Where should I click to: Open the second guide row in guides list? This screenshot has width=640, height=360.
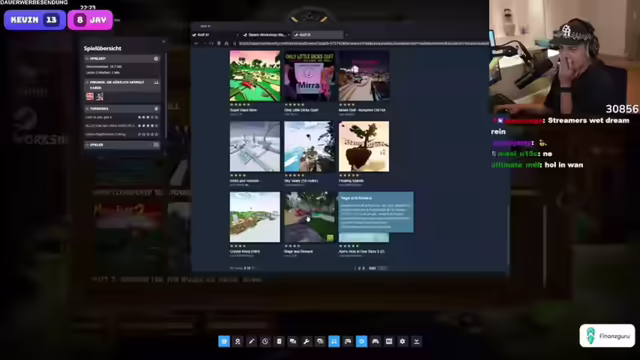[122, 126]
